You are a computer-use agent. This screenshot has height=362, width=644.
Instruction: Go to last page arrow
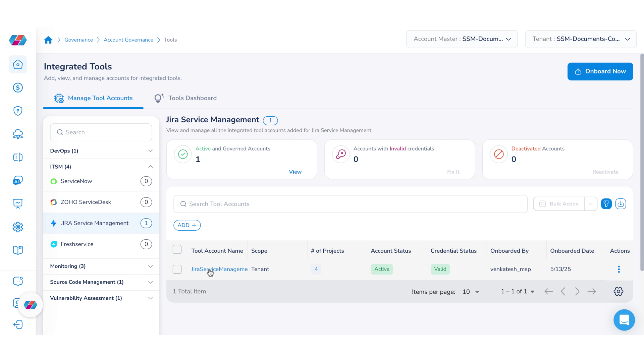click(592, 292)
